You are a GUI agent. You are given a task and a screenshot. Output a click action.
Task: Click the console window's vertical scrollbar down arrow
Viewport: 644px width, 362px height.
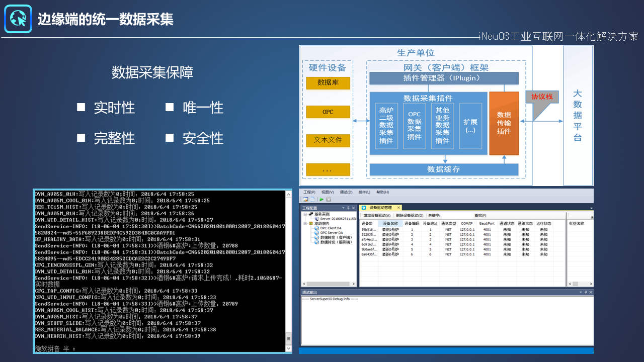pyautogui.click(x=288, y=349)
